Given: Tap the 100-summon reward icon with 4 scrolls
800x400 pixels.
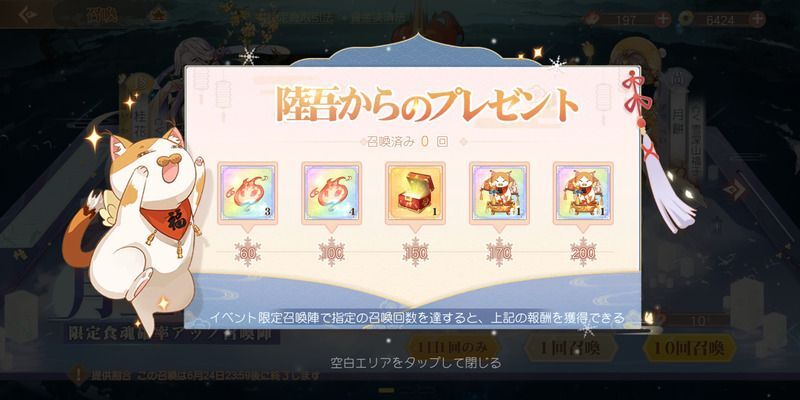Looking at the screenshot, I should (331, 192).
